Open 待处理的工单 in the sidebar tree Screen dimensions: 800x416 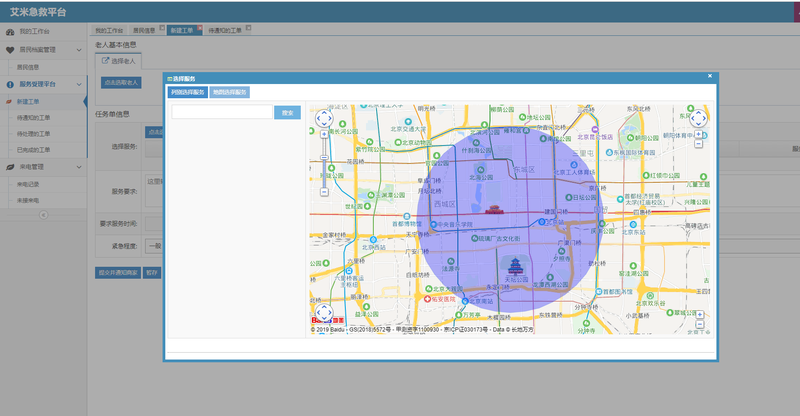click(33, 134)
